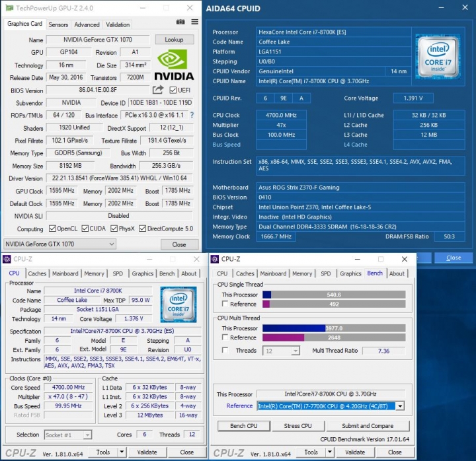Toggle UEFI checkbox in GPU-Z

tap(173, 90)
